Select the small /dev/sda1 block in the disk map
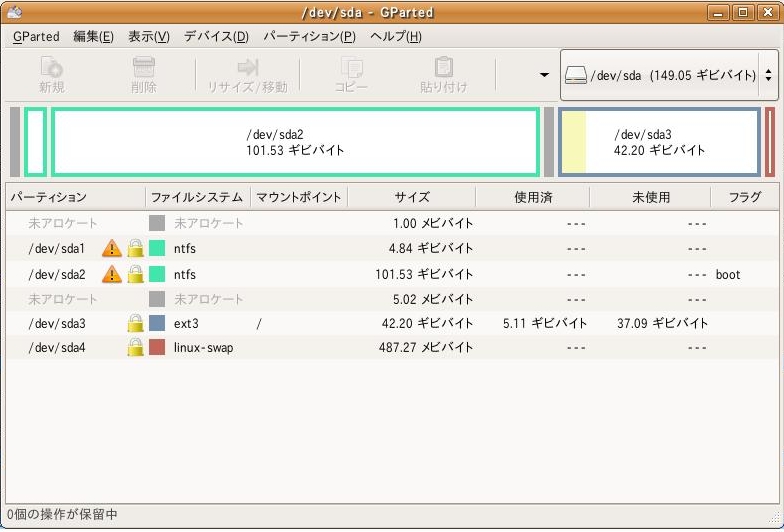The image size is (784, 532). coord(36,142)
